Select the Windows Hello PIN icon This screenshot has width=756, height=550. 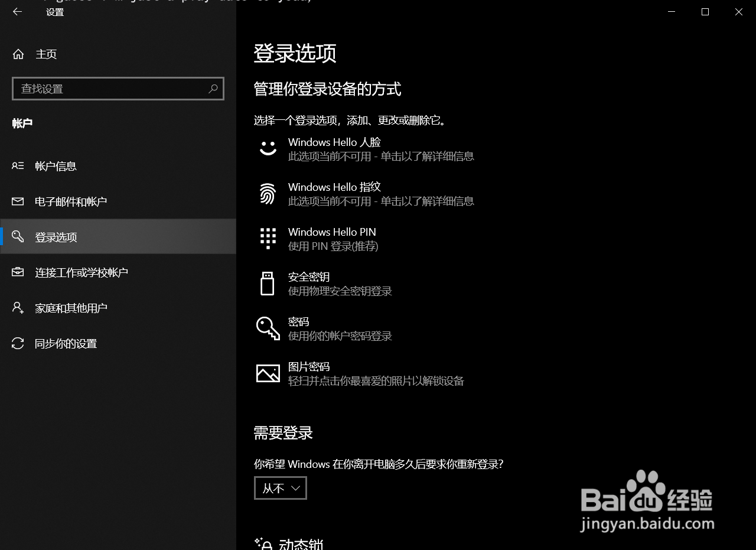(x=268, y=239)
